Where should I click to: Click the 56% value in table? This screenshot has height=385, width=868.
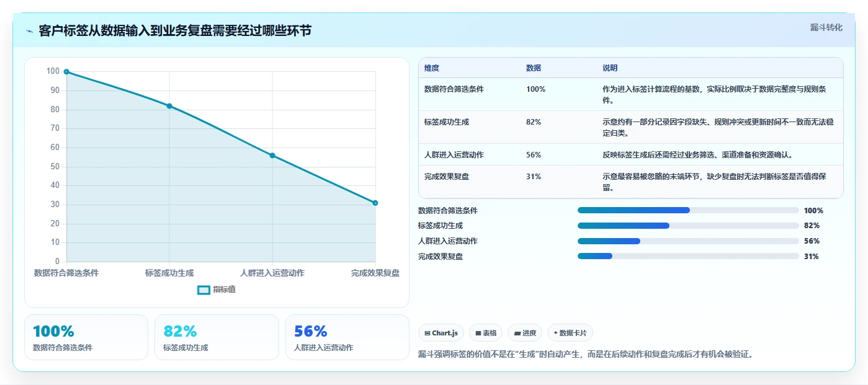[x=534, y=155]
